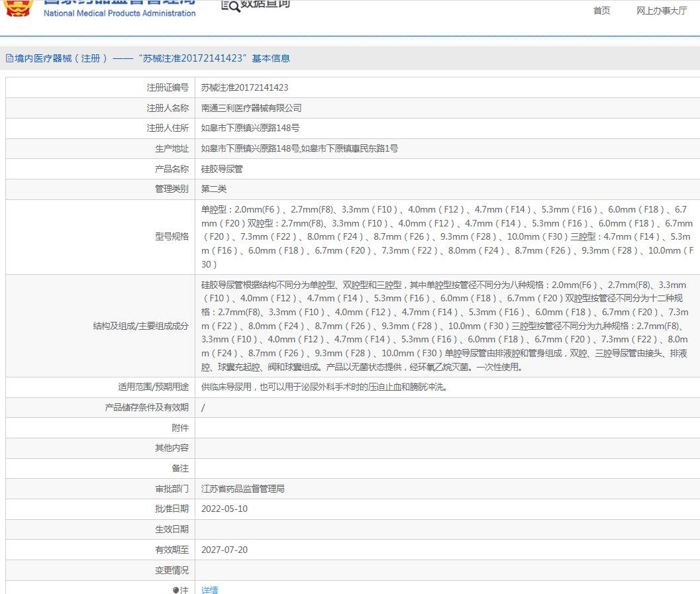Click the 注册人住所 row label
The width and height of the screenshot is (700, 594).
168,128
